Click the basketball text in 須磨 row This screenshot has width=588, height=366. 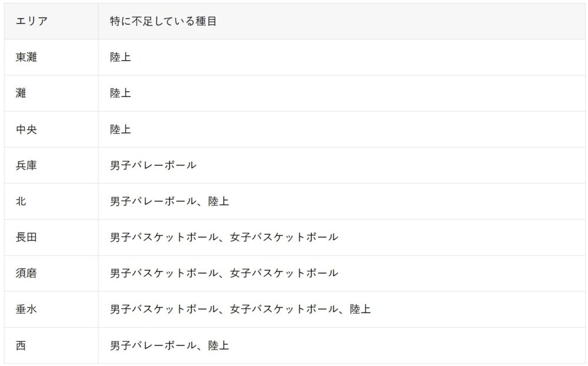click(x=224, y=273)
